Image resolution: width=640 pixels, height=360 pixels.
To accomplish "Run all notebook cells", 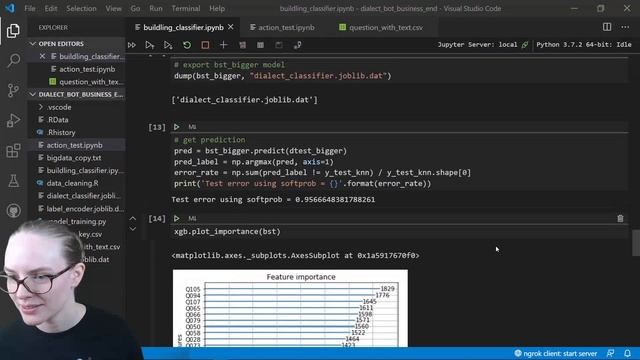I will [x=131, y=45].
